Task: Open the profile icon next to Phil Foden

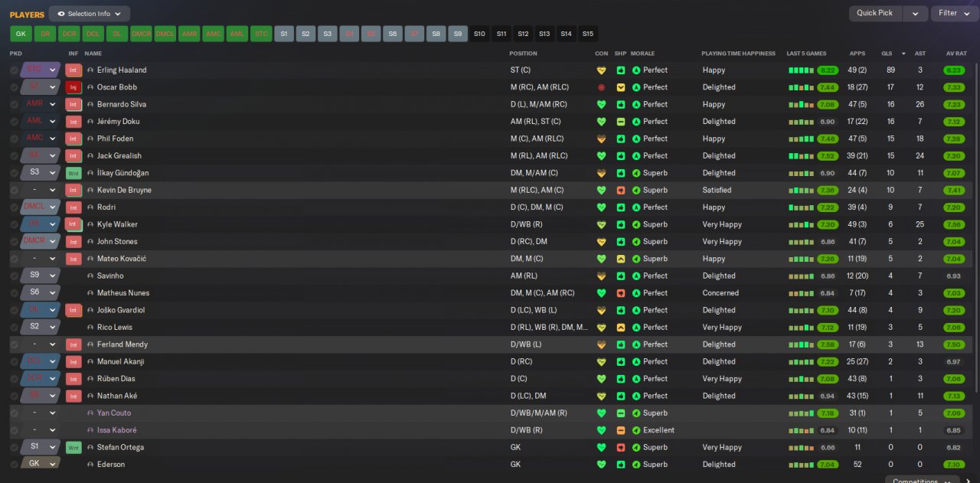Action: pyautogui.click(x=90, y=139)
